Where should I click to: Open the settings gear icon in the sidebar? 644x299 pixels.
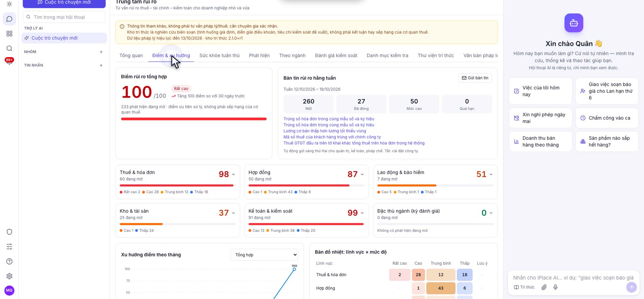click(9, 276)
